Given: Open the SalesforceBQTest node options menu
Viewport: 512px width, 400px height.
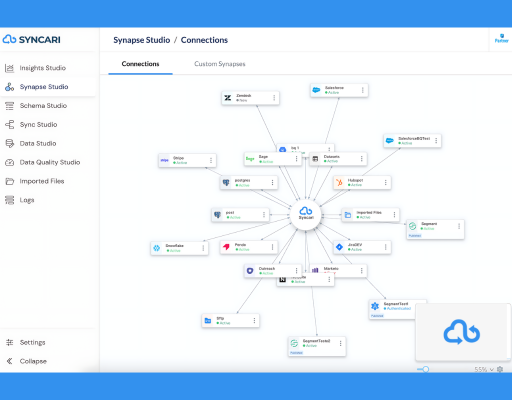Looking at the screenshot, I should coord(436,141).
